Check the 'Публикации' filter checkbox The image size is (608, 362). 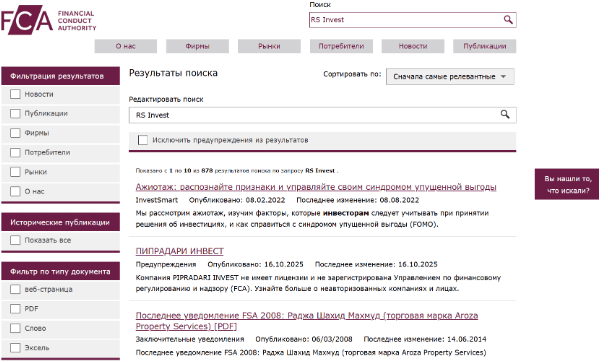click(x=15, y=114)
